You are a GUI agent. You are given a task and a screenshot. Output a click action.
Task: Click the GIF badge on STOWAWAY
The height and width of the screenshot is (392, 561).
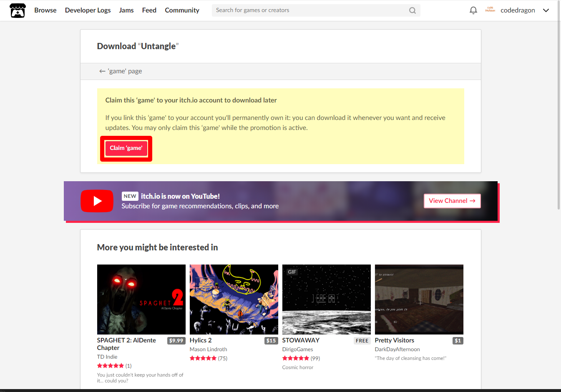pyautogui.click(x=292, y=272)
